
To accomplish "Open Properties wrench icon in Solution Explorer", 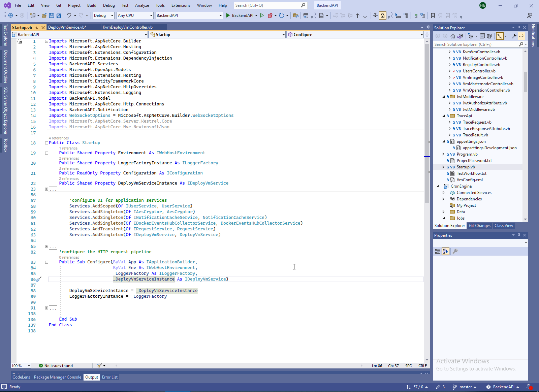I will pos(514,36).
